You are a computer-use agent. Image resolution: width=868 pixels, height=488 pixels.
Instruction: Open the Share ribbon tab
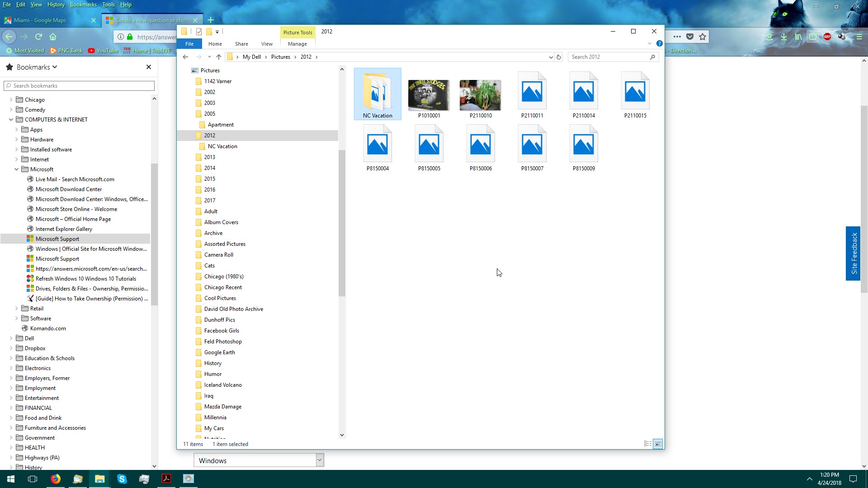pos(241,44)
